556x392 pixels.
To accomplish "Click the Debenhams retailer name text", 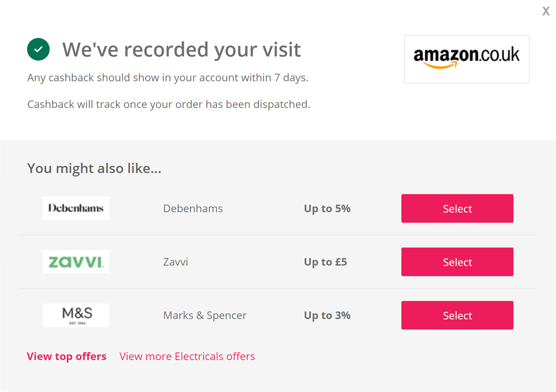I will [x=193, y=208].
